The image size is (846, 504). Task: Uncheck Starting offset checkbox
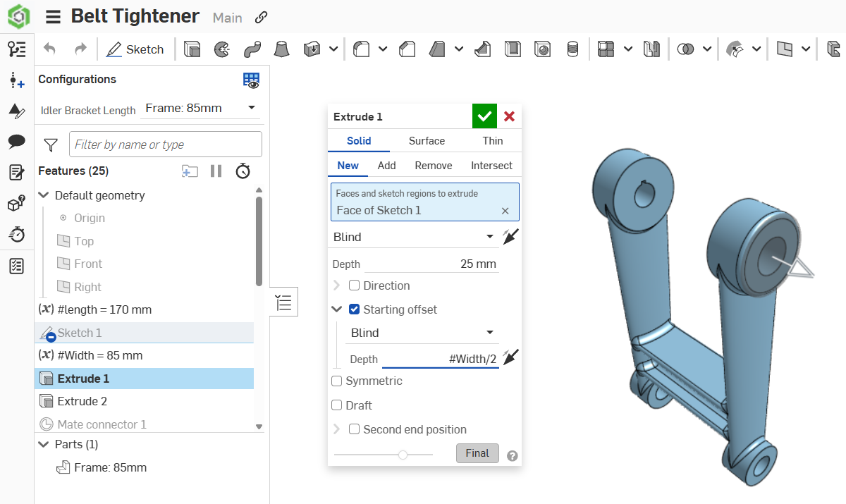(x=355, y=309)
